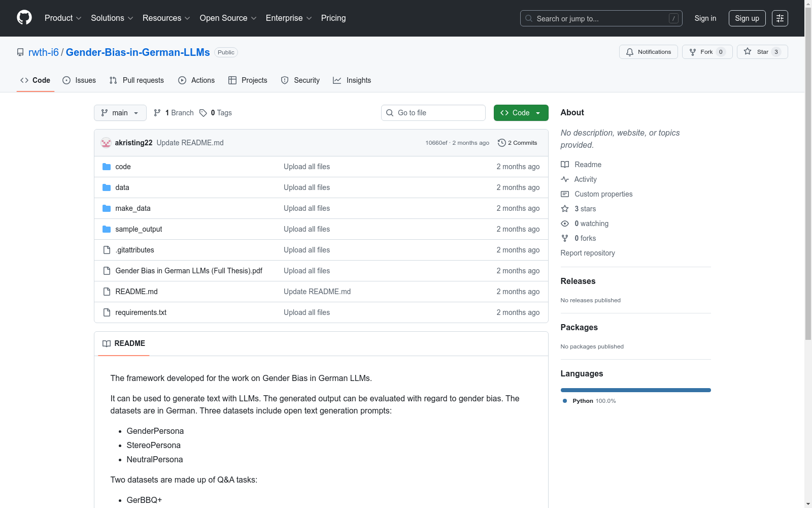Image resolution: width=812 pixels, height=508 pixels.
Task: Open the main branch selector dropdown
Action: click(x=120, y=113)
